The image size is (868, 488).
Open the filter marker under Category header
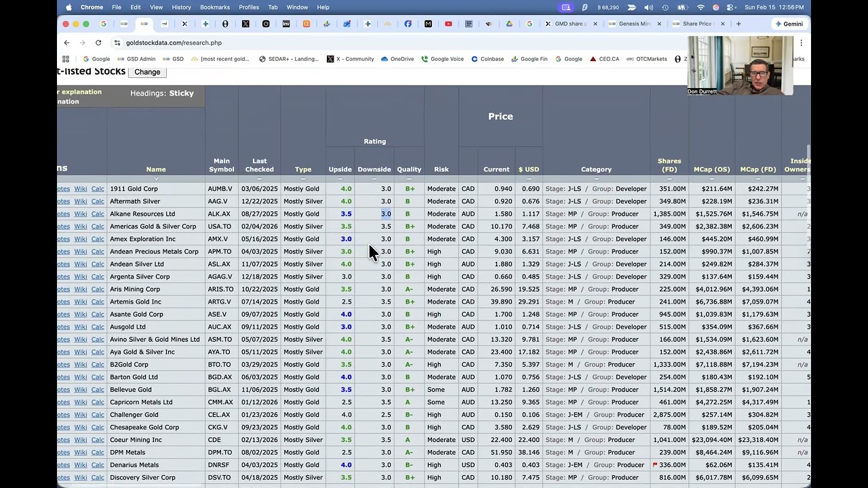point(596,179)
